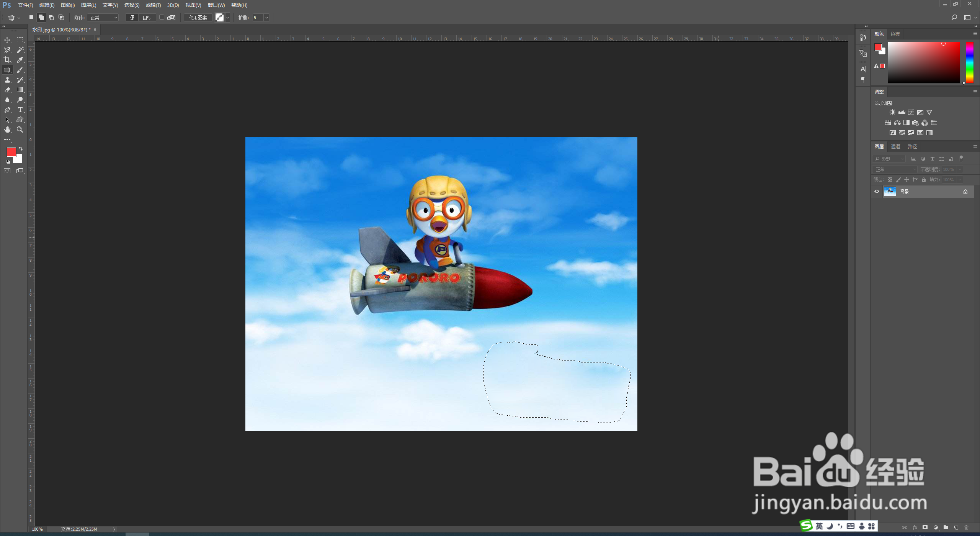Open the 修补 mode dropdown

[x=103, y=18]
